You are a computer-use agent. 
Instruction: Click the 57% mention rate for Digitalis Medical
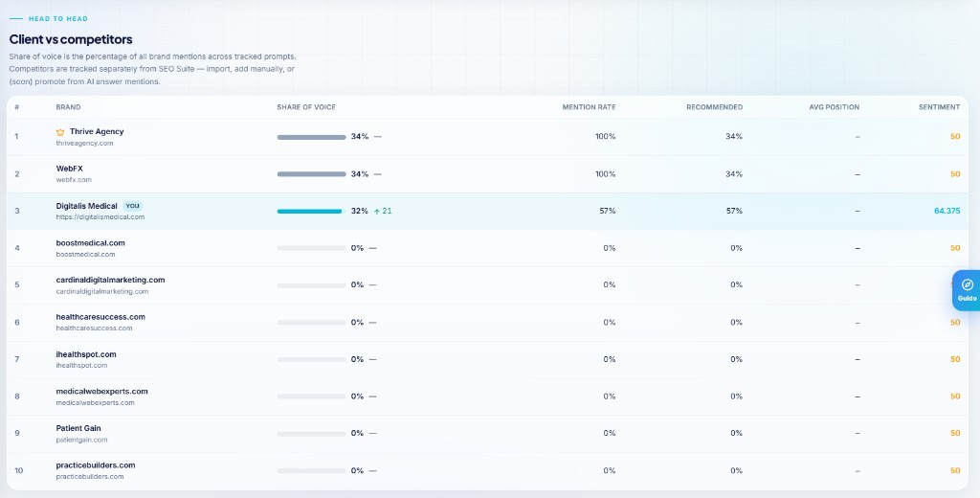pos(608,211)
